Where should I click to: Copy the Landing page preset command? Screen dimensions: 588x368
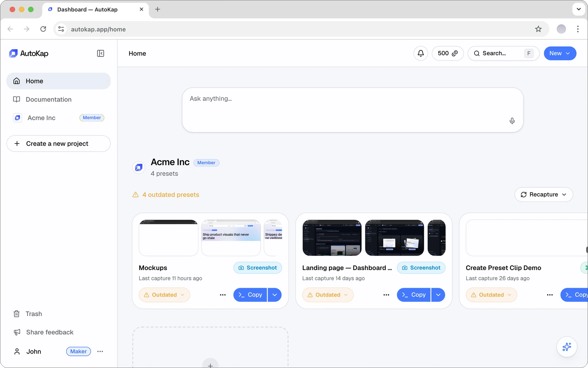tap(413, 295)
